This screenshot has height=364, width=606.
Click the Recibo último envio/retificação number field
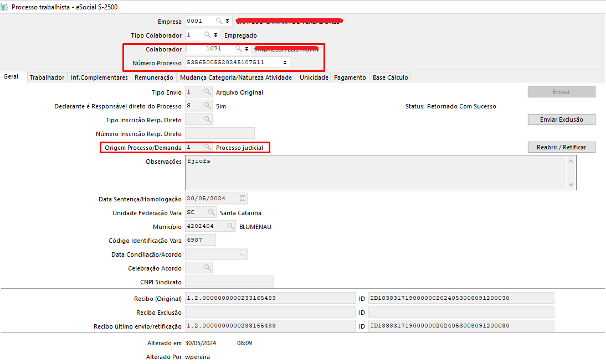click(x=270, y=326)
